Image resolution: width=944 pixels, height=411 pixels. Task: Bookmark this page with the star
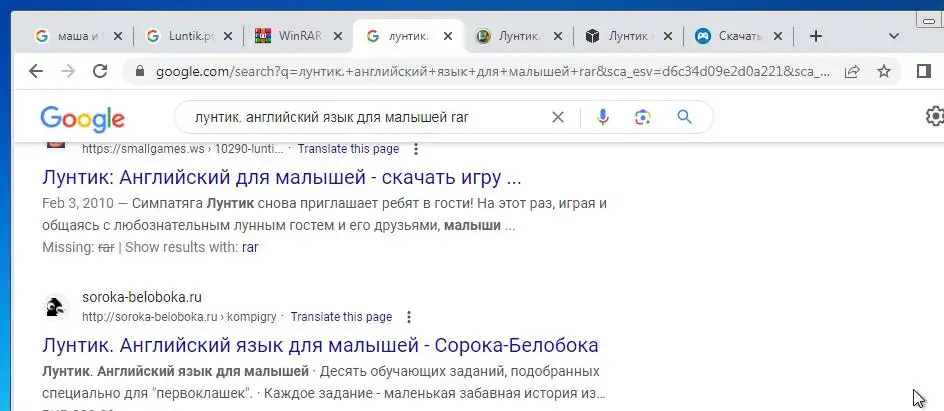click(x=884, y=72)
